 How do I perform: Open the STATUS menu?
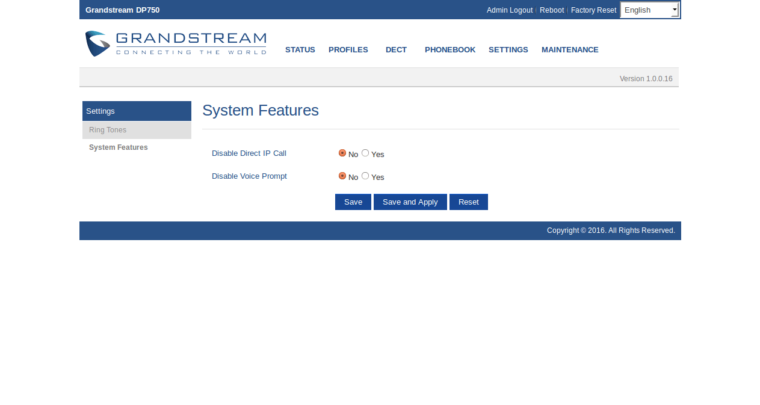[x=300, y=50]
